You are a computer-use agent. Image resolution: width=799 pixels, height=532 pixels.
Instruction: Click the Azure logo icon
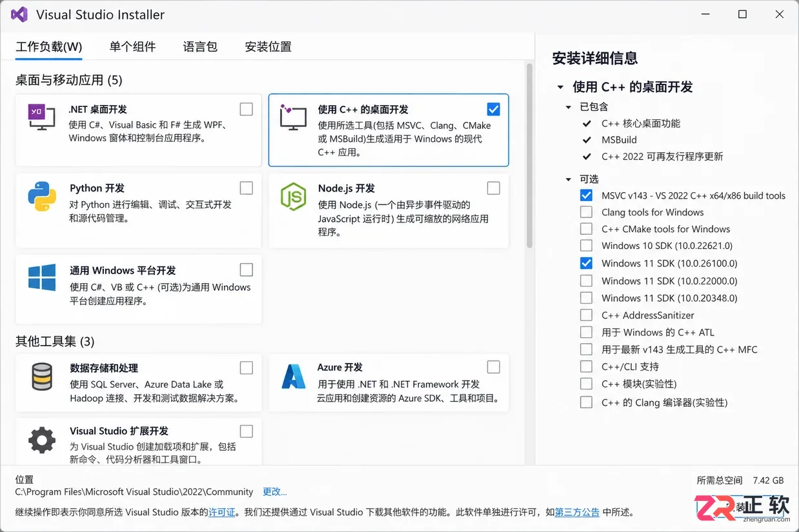coord(293,377)
